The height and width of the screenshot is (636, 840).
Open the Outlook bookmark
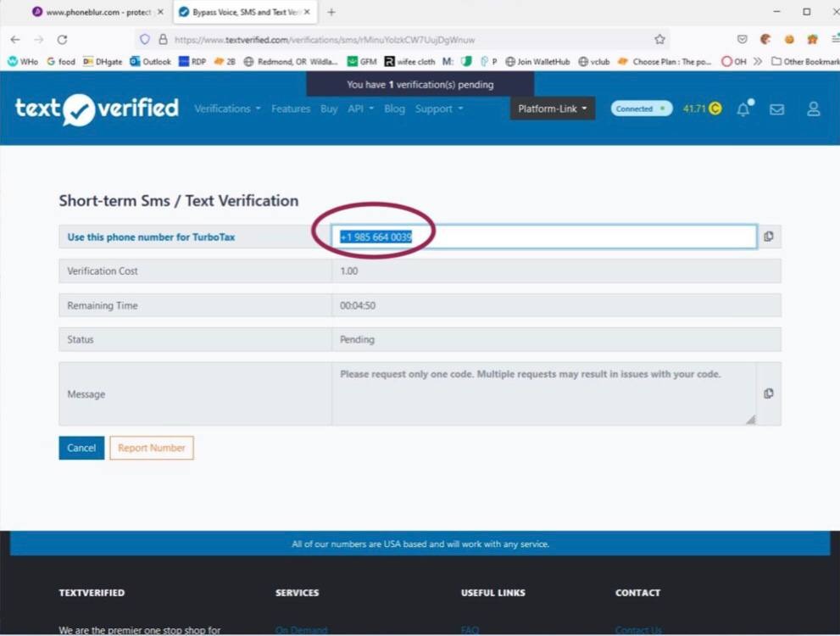[151, 62]
